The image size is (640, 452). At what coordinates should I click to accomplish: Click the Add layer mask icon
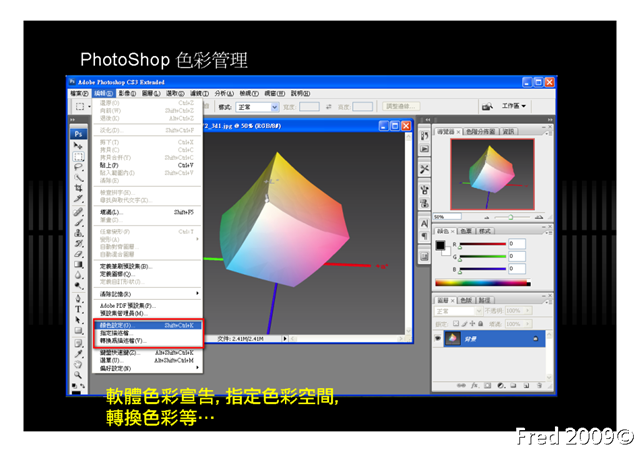(487, 385)
